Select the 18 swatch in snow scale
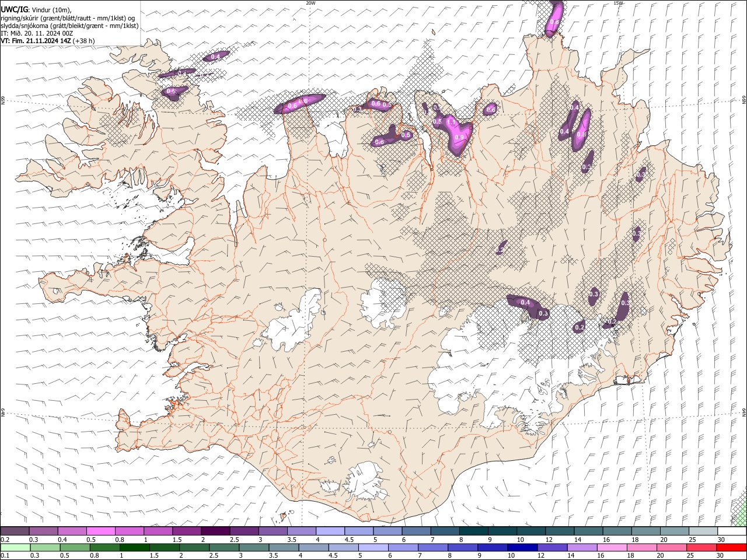 (645, 531)
